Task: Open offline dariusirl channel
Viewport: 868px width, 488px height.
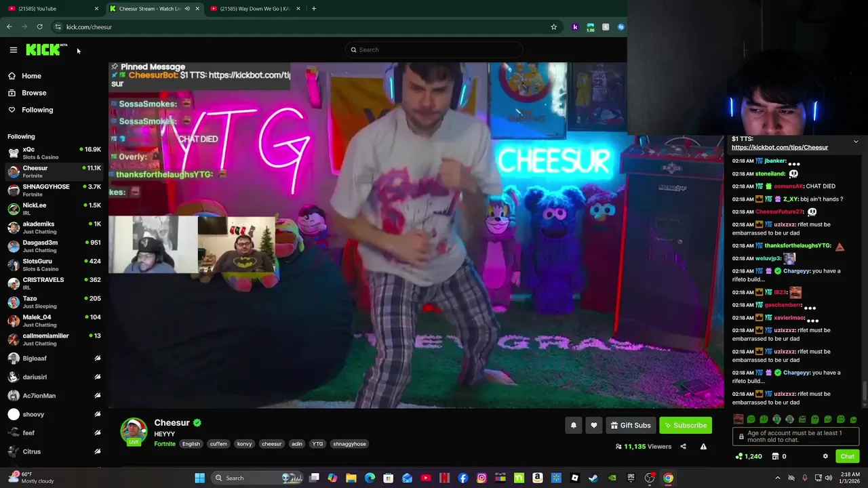Action: tap(53, 377)
